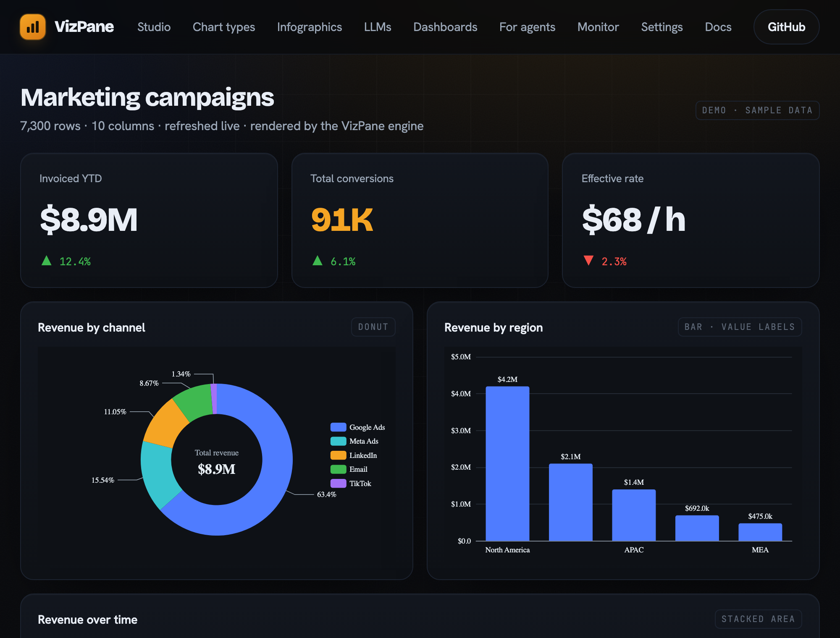
Task: Click the LinkedIn legend label
Action: pos(363,455)
